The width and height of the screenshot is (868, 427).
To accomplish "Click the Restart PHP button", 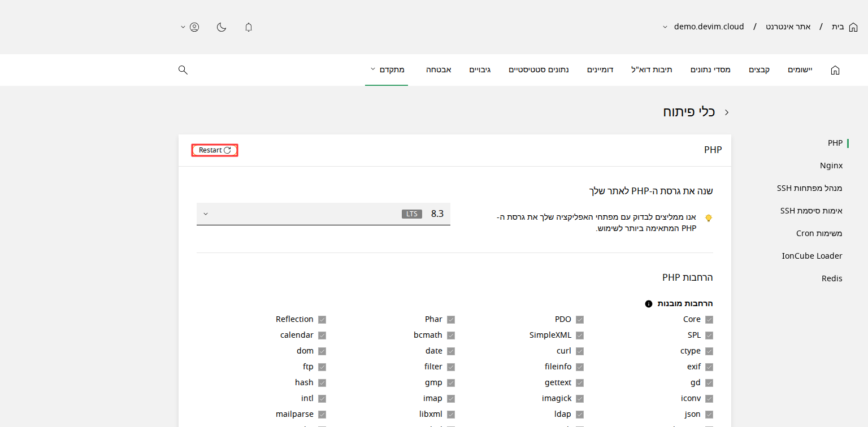I will 215,150.
